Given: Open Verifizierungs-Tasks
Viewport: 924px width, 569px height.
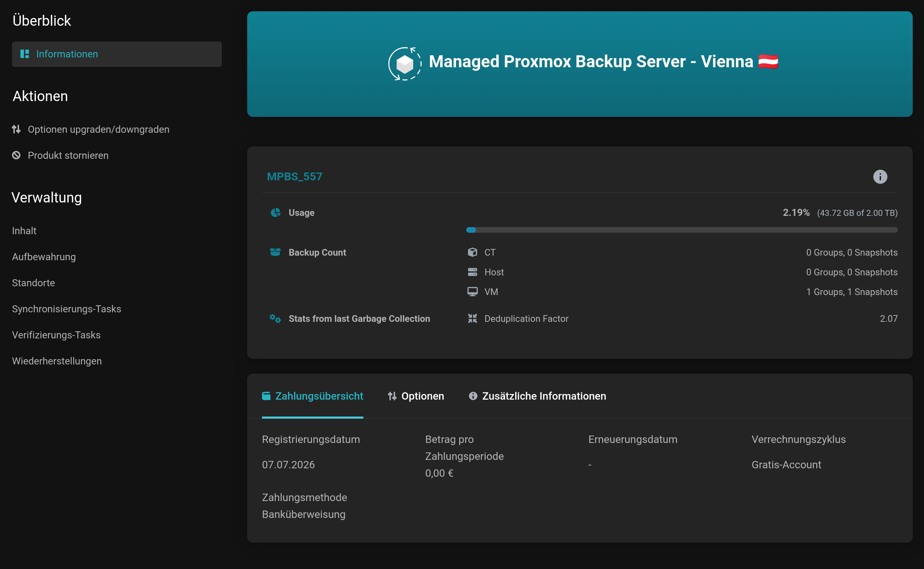Looking at the screenshot, I should tap(56, 335).
